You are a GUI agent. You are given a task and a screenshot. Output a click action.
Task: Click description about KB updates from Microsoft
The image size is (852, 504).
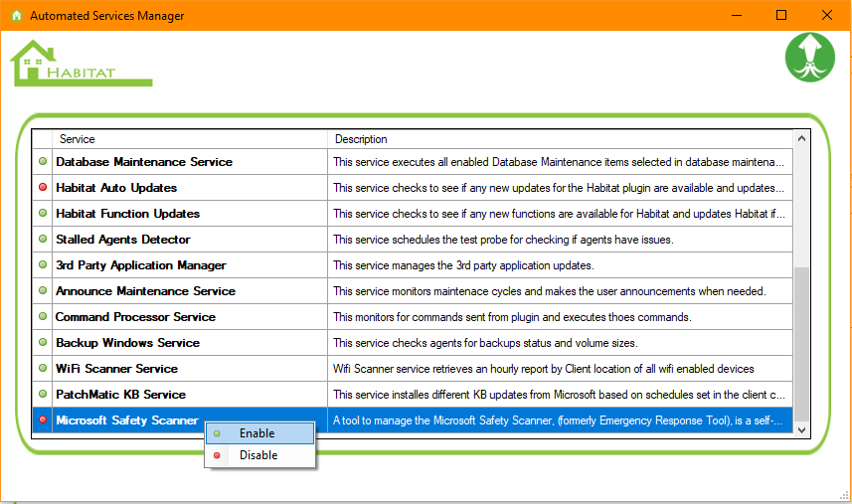coord(559,395)
